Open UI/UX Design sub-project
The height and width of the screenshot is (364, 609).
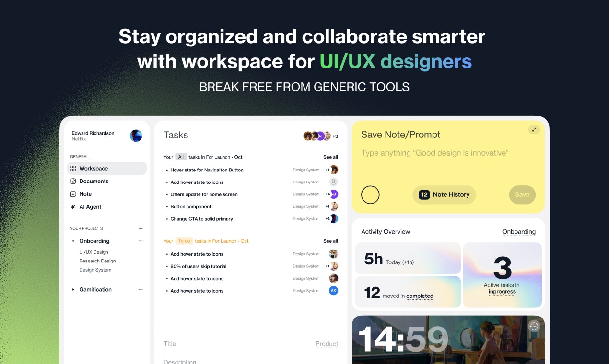tap(94, 252)
